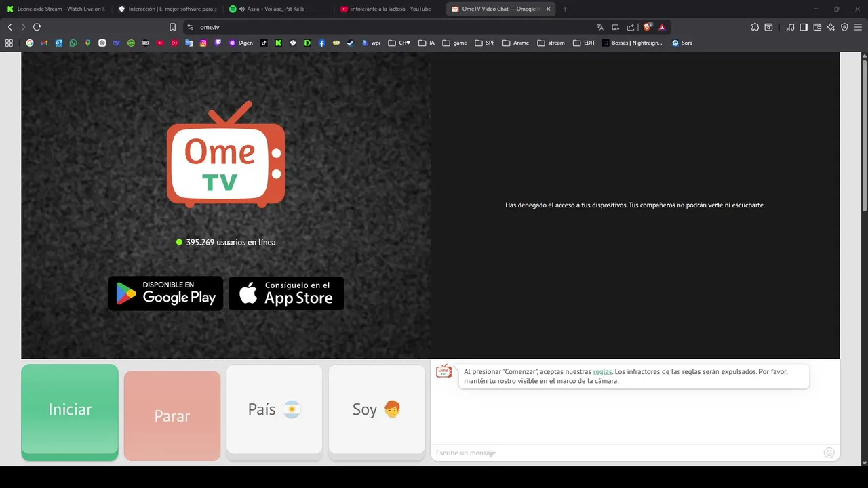Image resolution: width=868 pixels, height=488 pixels.
Task: Open Brave Rewards triangle icon
Action: [x=662, y=27]
